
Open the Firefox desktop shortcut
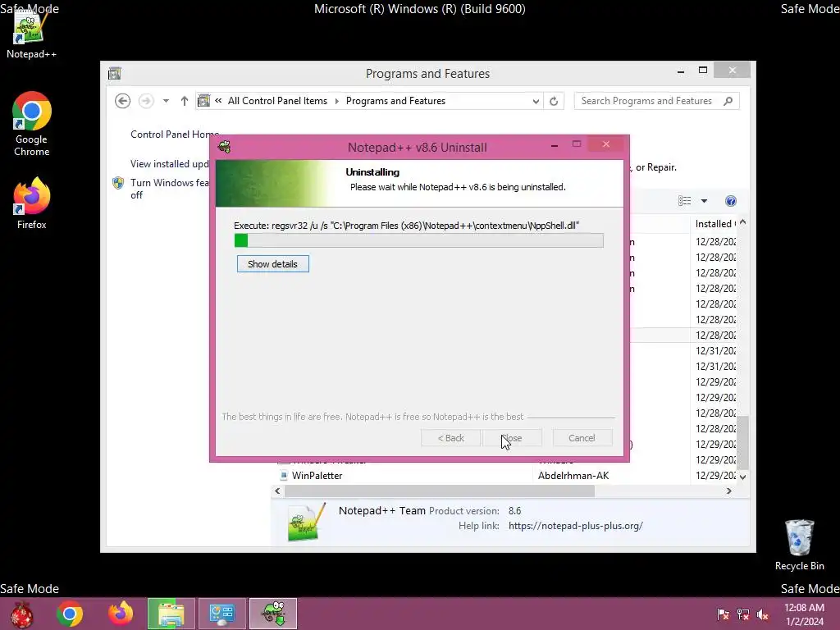coord(32,203)
